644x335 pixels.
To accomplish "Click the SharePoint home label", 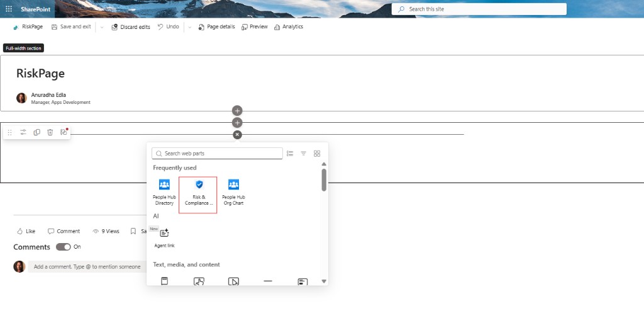I will click(x=36, y=9).
